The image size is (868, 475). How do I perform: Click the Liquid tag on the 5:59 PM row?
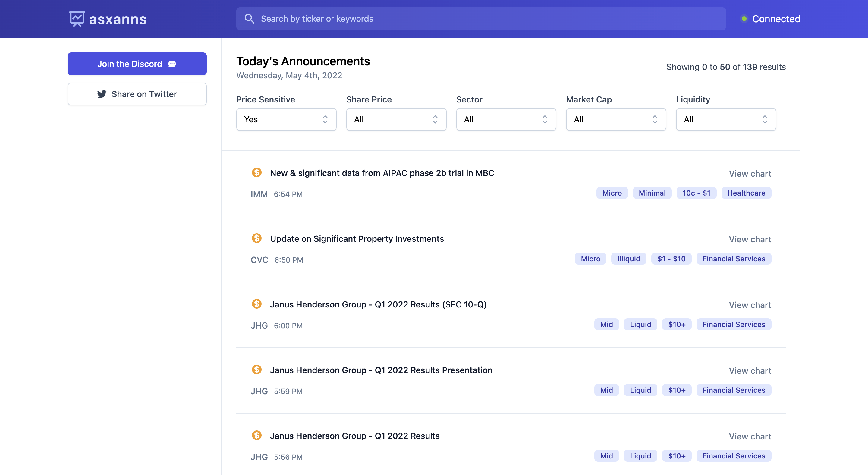click(x=640, y=390)
